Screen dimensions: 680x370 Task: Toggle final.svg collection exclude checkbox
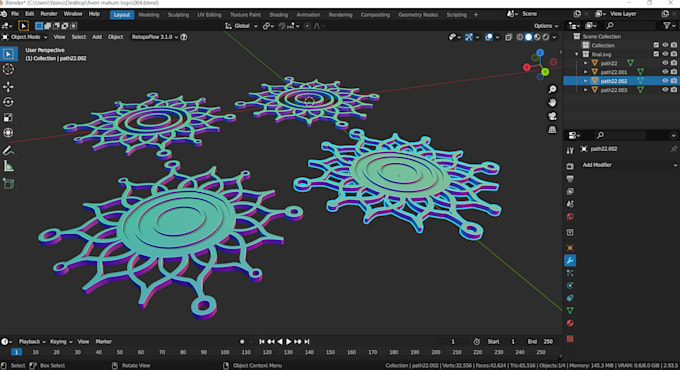pyautogui.click(x=656, y=54)
